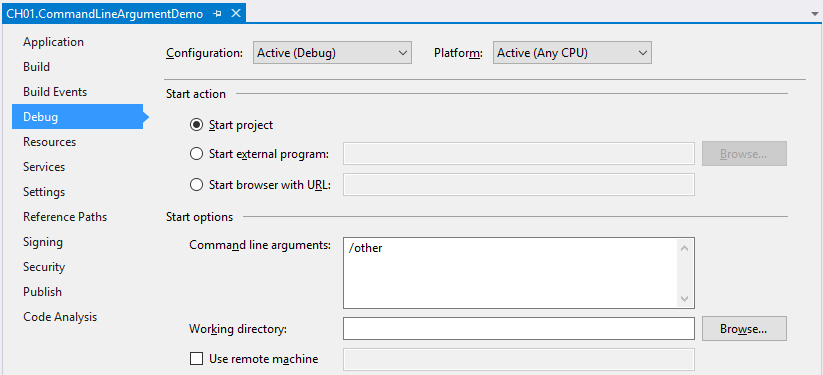Show the Code Analysis page
The image size is (823, 375).
point(60,317)
